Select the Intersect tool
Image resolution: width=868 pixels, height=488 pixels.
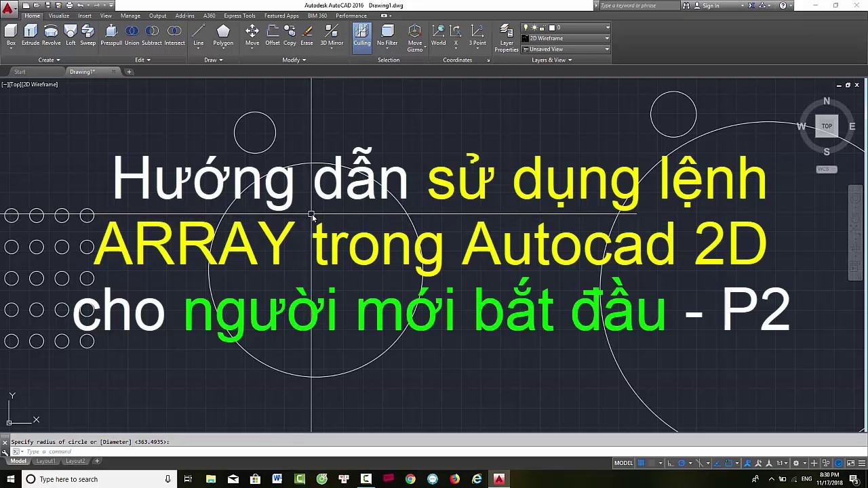click(174, 35)
